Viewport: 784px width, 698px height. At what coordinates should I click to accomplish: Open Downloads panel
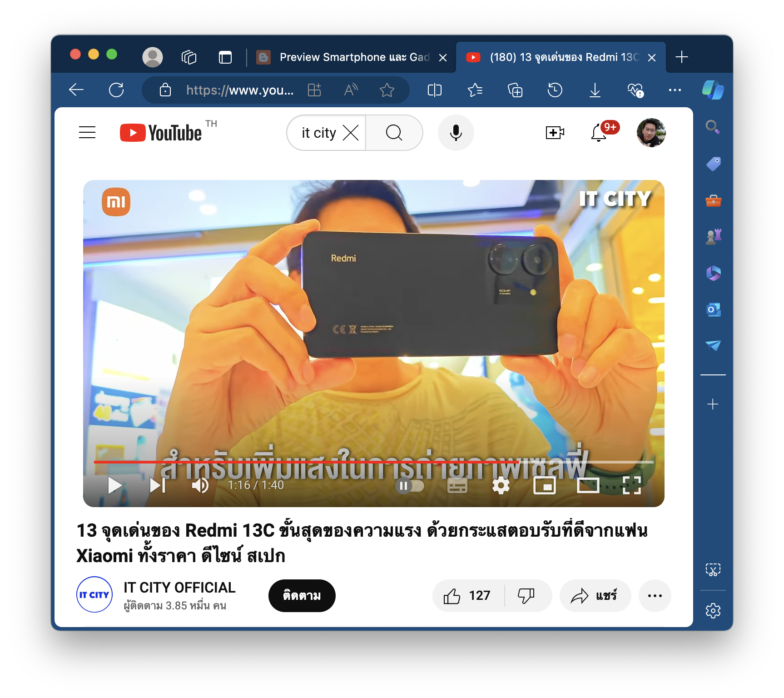(x=595, y=90)
